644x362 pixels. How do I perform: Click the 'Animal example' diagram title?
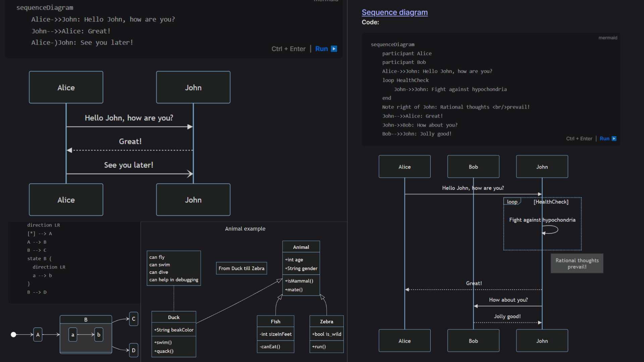[245, 229]
